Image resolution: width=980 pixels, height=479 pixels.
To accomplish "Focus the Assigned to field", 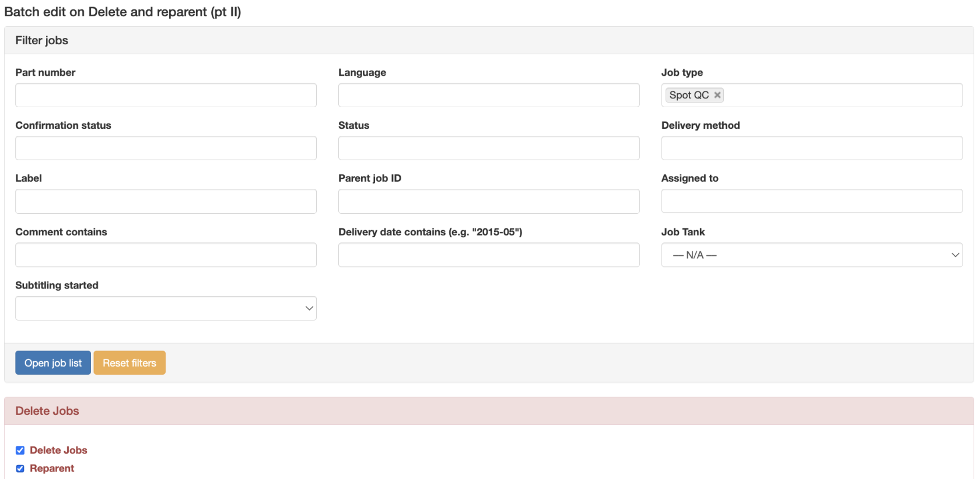I will coord(811,201).
